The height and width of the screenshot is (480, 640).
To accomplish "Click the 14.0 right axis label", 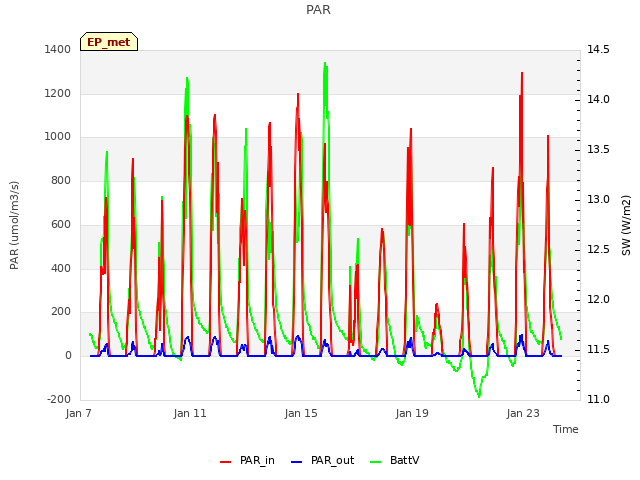I will pos(598,100).
